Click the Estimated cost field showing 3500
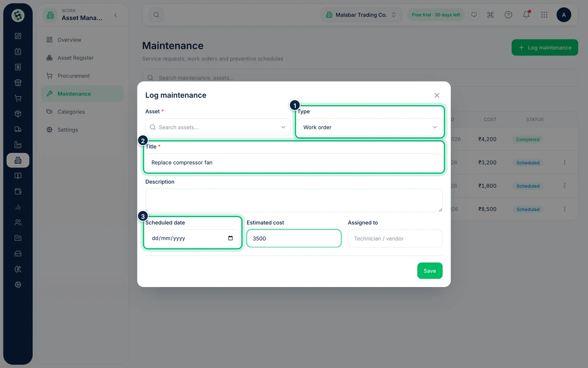588x368 pixels. click(x=294, y=238)
